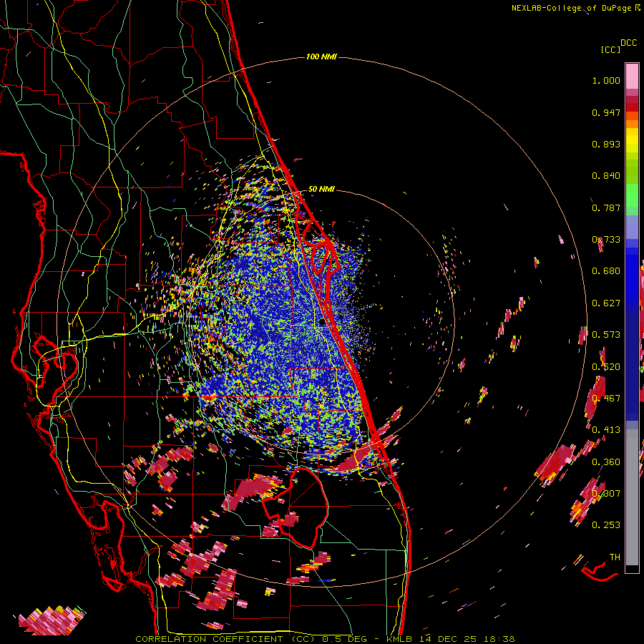Click the 0.307 color scale label
Viewport: 644px width, 644px height.
(606, 493)
